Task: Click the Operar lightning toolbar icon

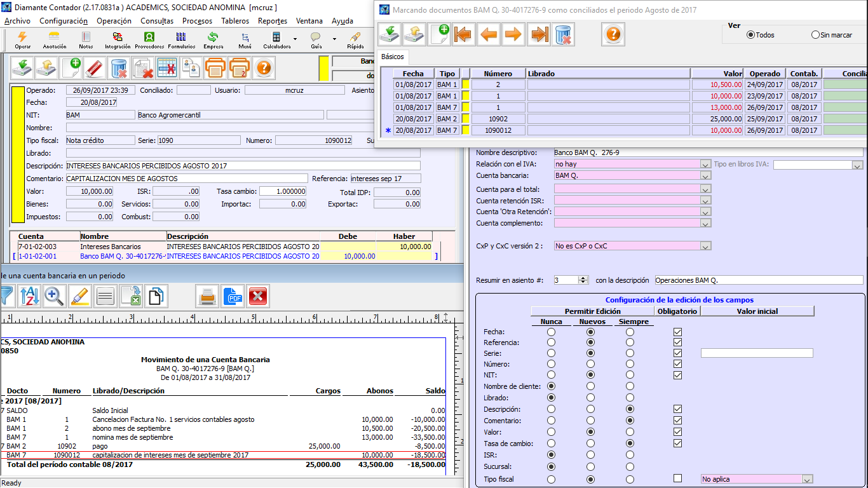Action: (x=22, y=37)
